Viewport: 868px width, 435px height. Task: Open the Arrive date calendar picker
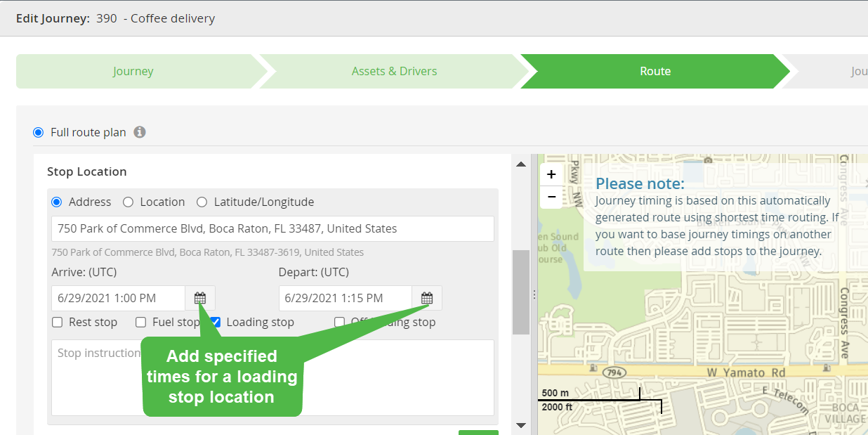200,298
